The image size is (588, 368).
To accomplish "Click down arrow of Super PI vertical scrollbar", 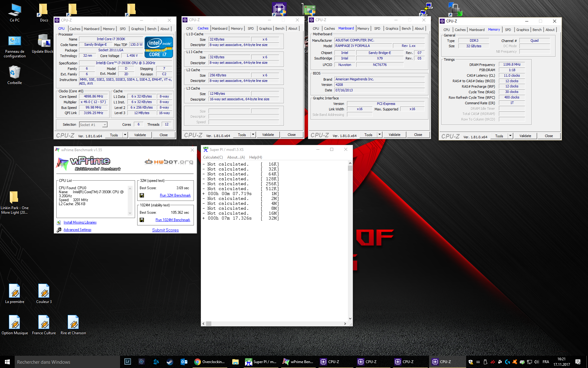I will tap(350, 319).
